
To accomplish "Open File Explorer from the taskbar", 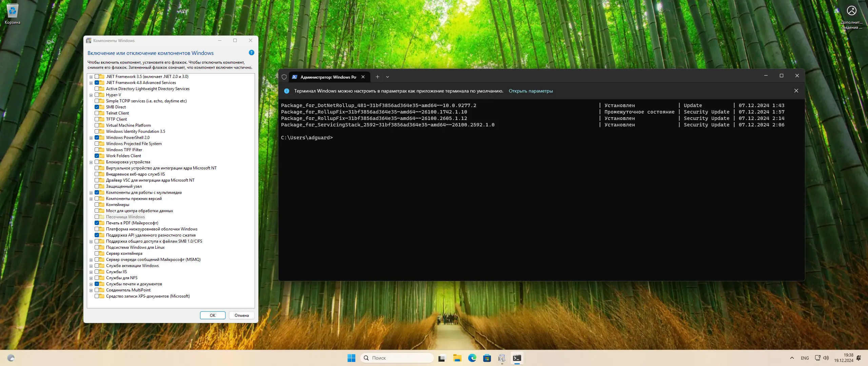I will pyautogui.click(x=457, y=358).
